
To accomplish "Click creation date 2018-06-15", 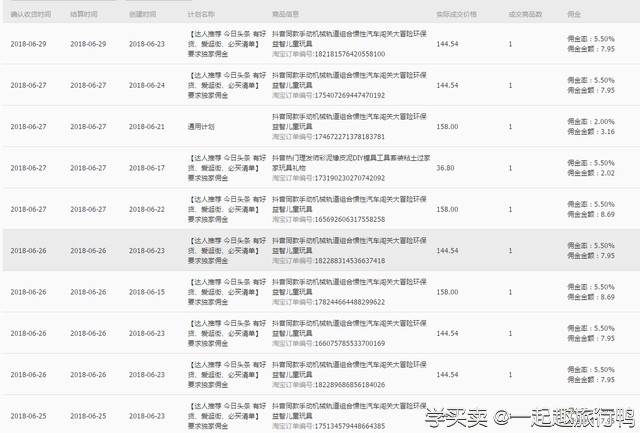I will (x=147, y=292).
